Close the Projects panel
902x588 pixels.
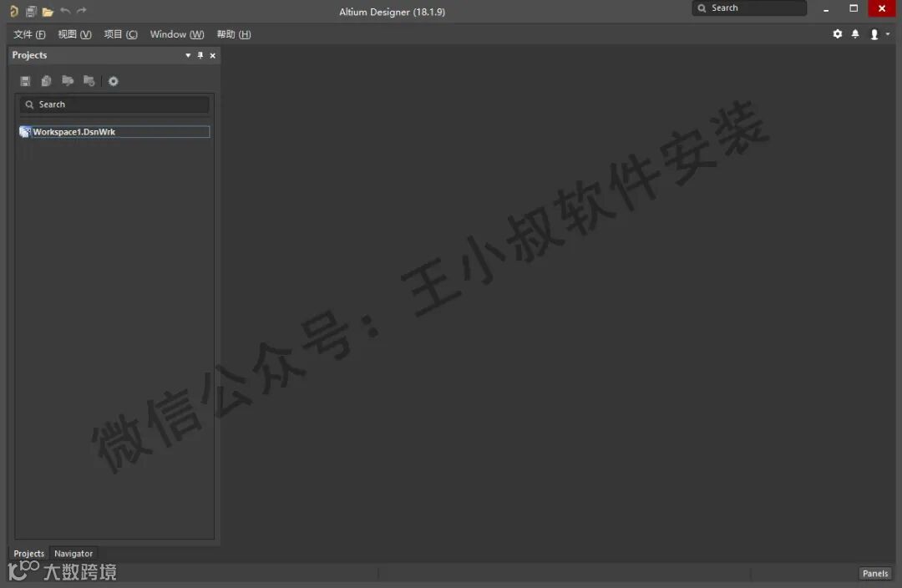(213, 56)
